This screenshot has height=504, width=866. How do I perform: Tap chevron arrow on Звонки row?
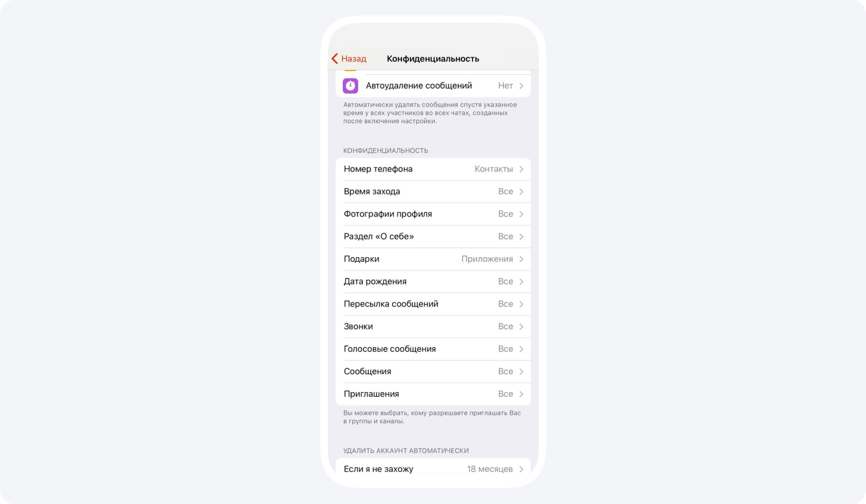tap(521, 326)
